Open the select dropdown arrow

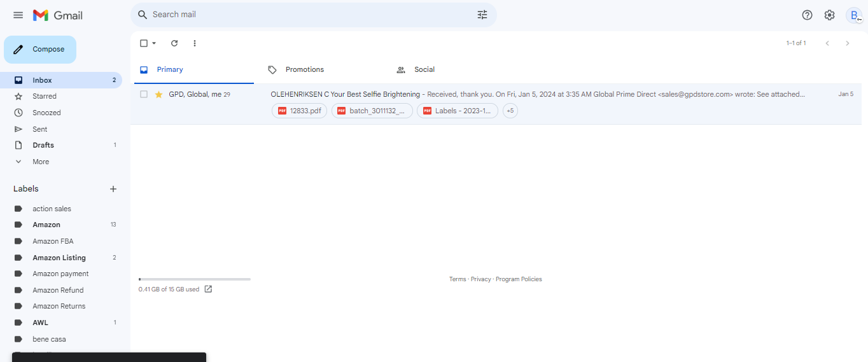pyautogui.click(x=154, y=43)
